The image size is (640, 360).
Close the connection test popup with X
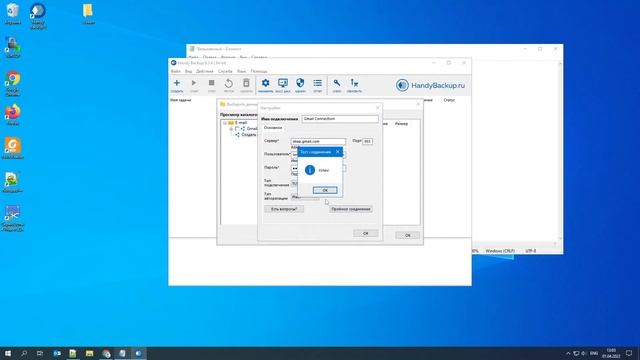click(338, 152)
